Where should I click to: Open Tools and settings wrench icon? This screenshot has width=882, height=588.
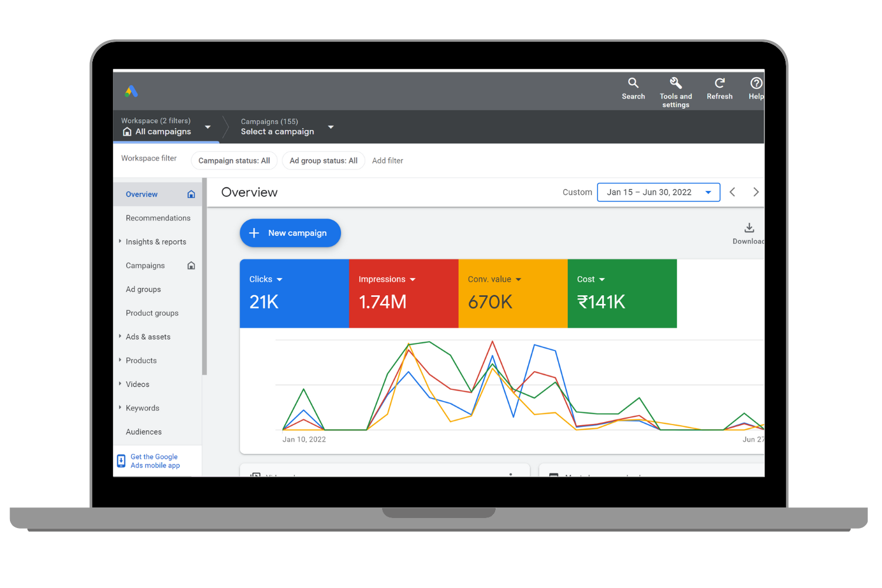pos(676,83)
